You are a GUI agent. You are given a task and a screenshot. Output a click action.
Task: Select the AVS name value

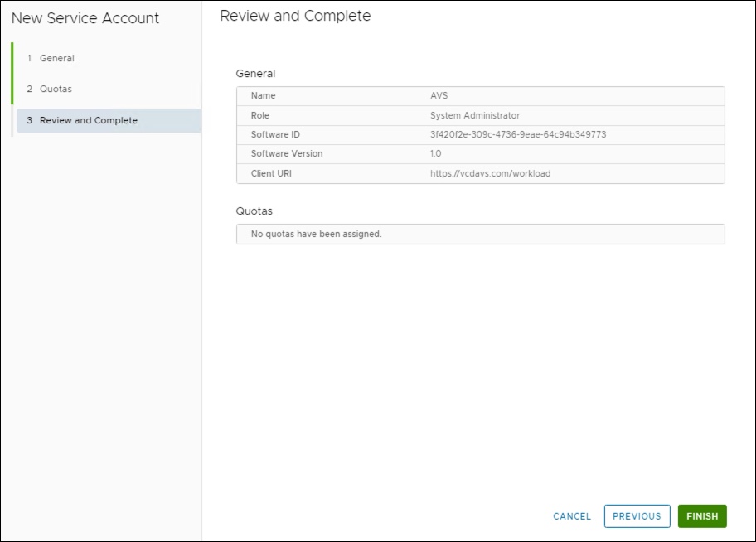(x=439, y=96)
